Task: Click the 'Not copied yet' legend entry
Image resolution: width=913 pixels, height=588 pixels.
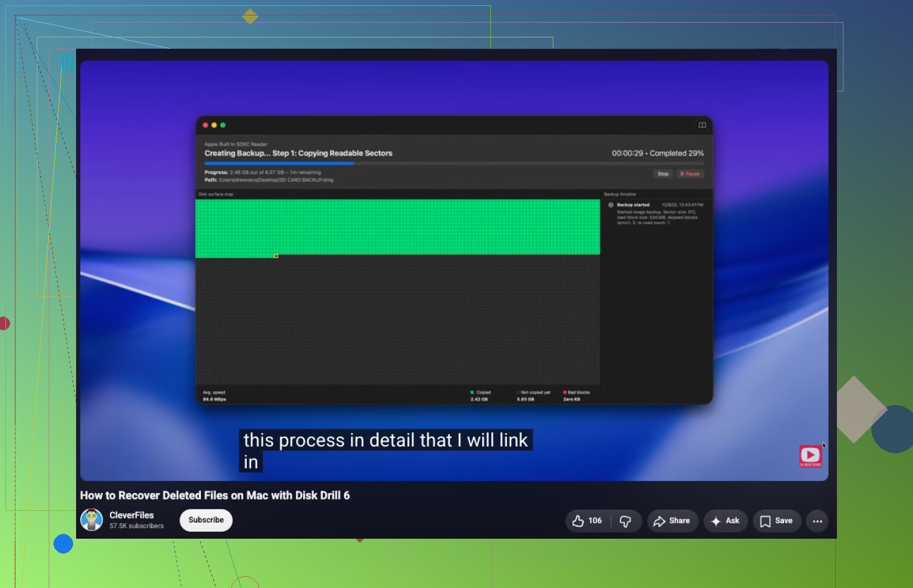Action: [533, 396]
